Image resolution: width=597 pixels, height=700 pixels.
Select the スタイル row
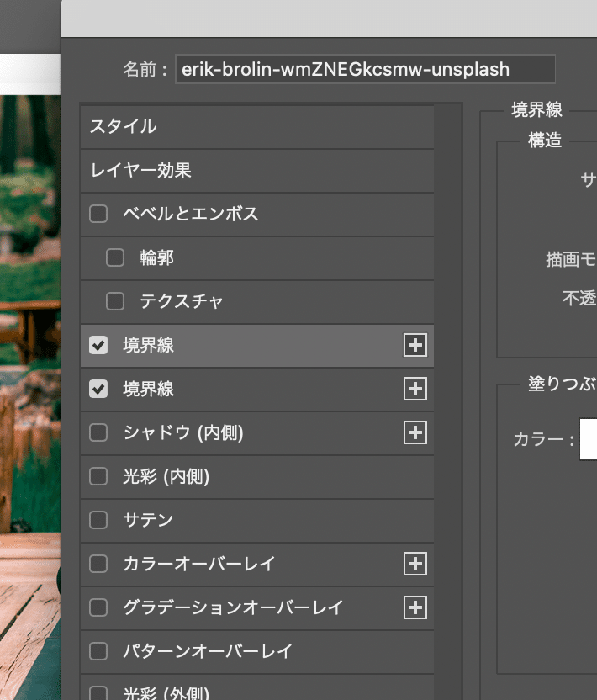[x=257, y=127]
